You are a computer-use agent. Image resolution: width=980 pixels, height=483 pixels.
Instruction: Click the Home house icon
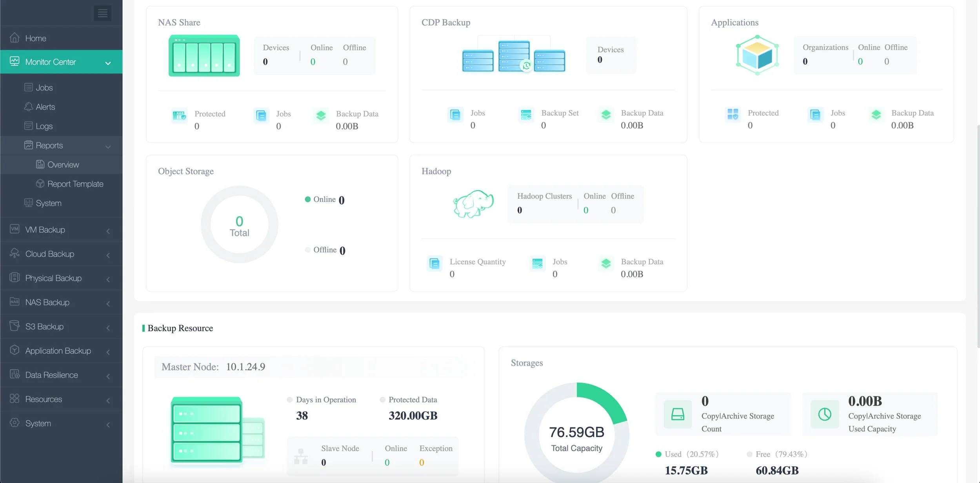pos(15,38)
